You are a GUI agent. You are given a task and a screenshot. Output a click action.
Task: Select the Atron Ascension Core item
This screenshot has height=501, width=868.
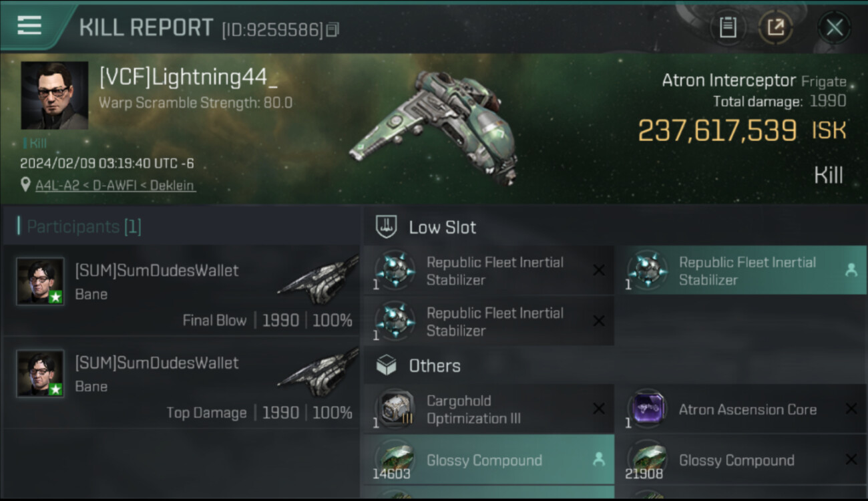click(740, 409)
